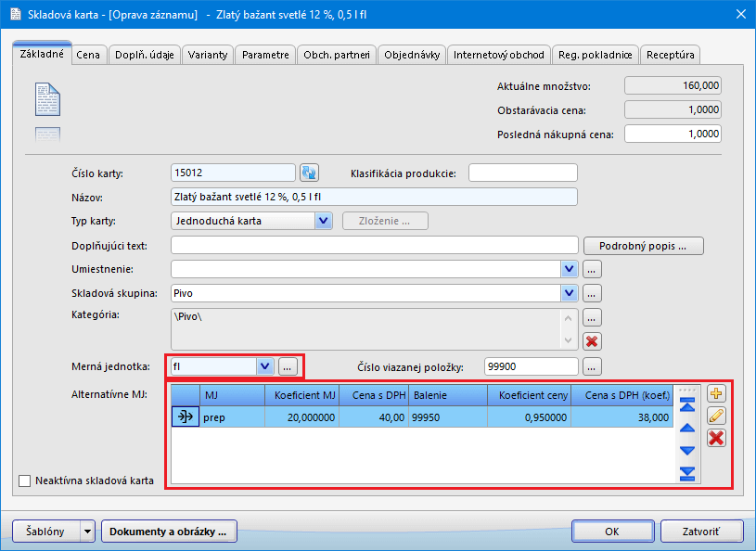Clear category with red X icon
This screenshot has height=551, width=756.
click(x=593, y=340)
